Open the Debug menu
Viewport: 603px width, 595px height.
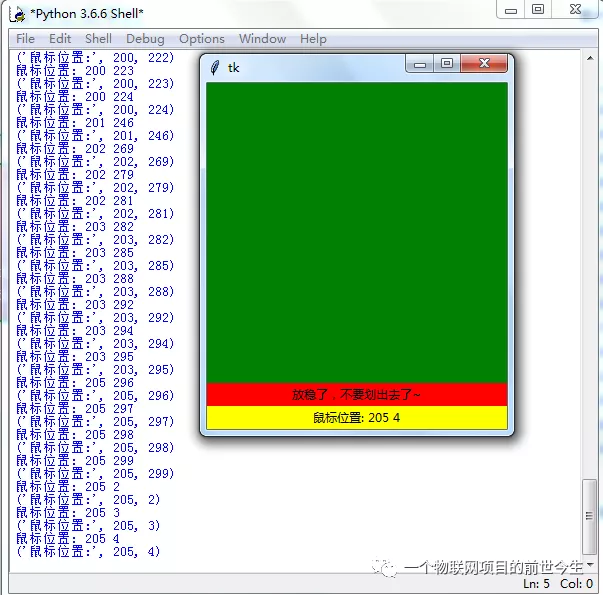coord(145,39)
